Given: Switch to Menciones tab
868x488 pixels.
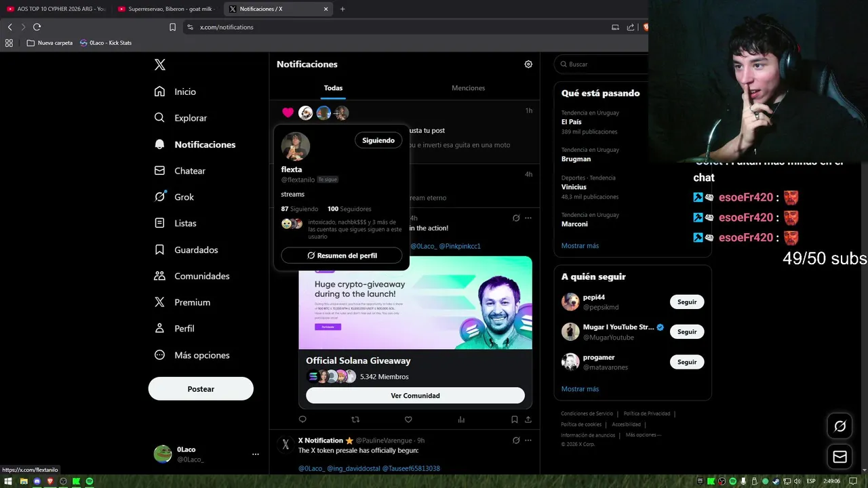Looking at the screenshot, I should pyautogui.click(x=469, y=88).
